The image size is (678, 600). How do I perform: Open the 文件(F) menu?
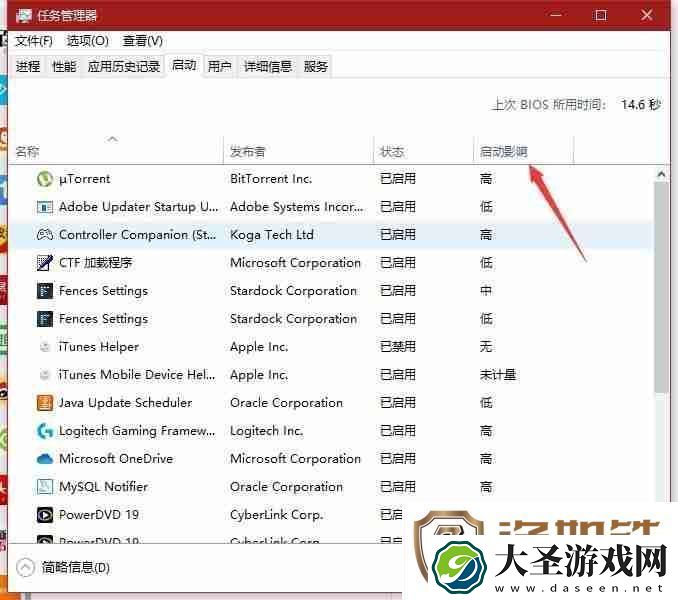pyautogui.click(x=34, y=41)
